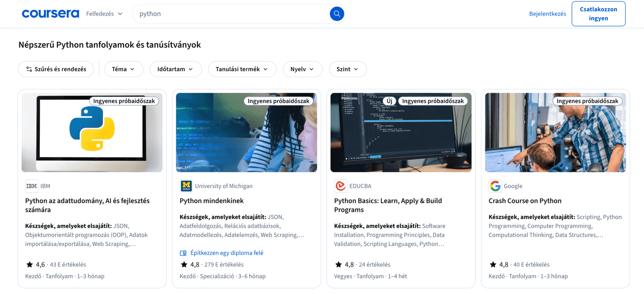This screenshot has height=294, width=644.
Task: Click the text 279 E értékelés
Action: pyautogui.click(x=224, y=265)
